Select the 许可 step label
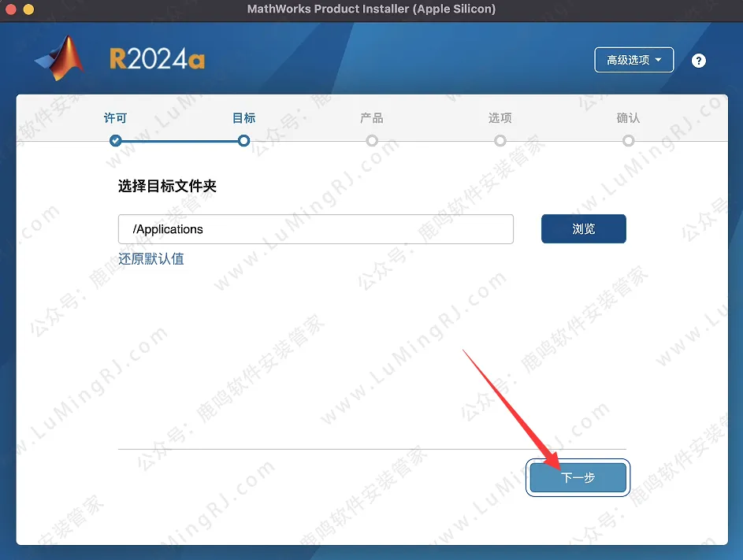Viewport: 743px width, 560px height. (x=115, y=118)
